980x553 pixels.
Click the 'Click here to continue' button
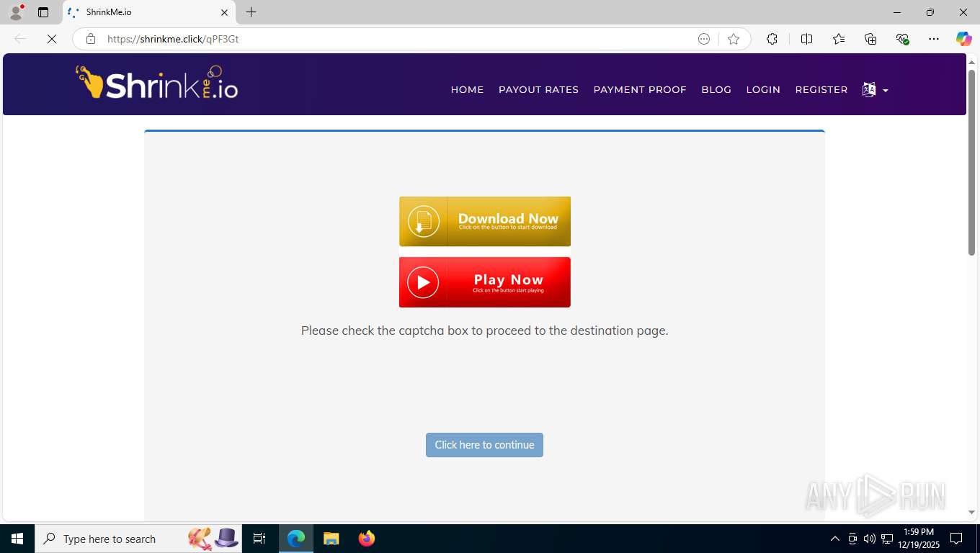click(x=484, y=445)
